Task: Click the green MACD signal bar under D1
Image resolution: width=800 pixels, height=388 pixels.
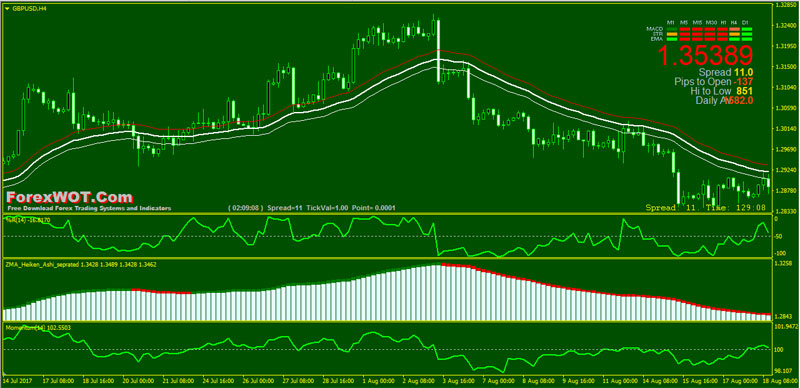Action: 747,29
